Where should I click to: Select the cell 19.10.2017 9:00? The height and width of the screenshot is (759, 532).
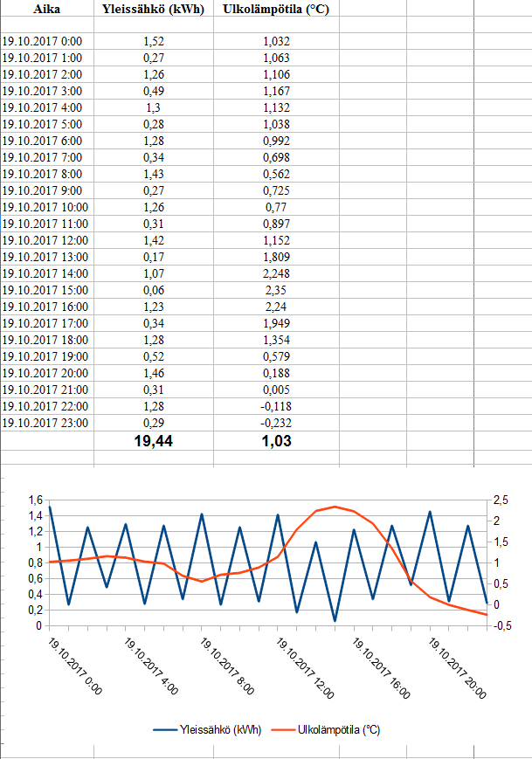[x=47, y=190]
